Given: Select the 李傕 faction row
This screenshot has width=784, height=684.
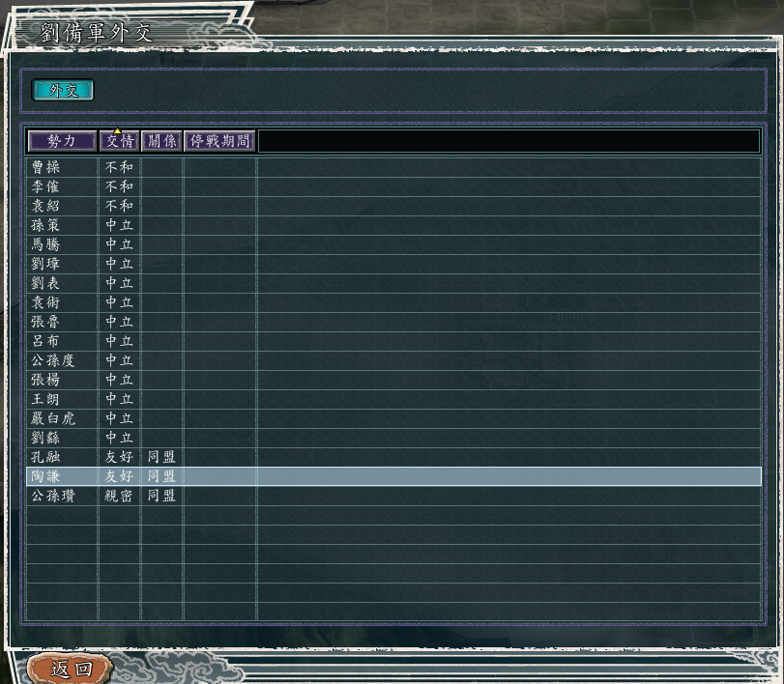Looking at the screenshot, I should point(393,186).
